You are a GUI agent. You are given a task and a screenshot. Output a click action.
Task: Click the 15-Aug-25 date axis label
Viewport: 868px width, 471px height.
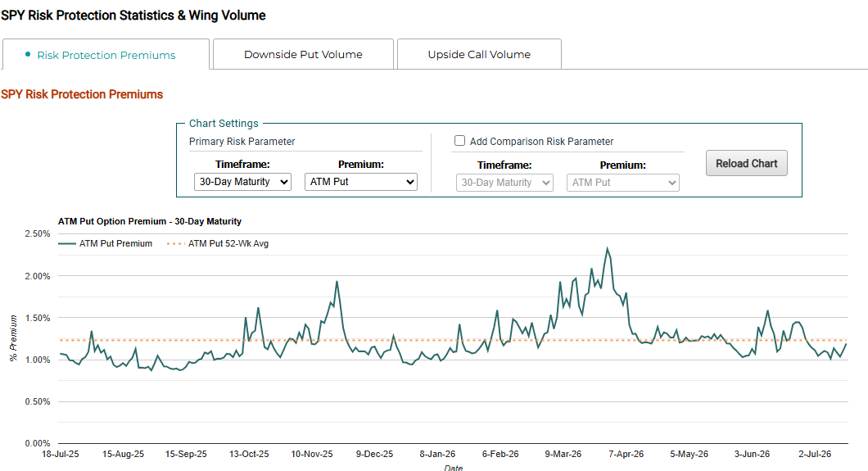pos(123,454)
